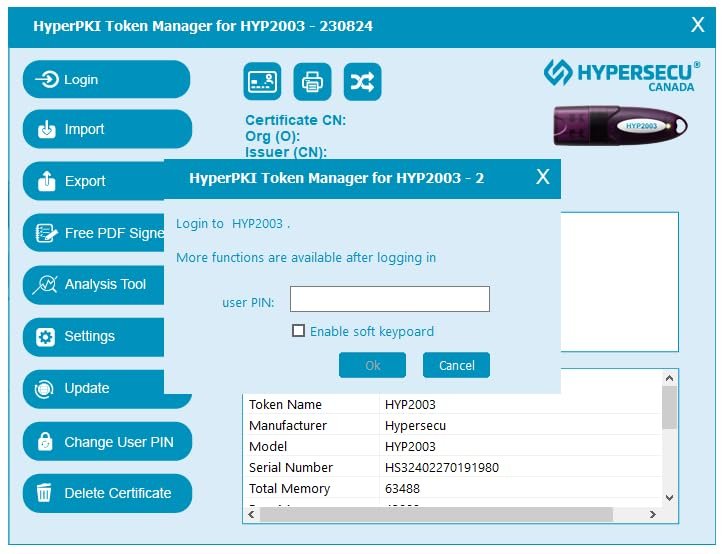Click into the user PIN field
Image resolution: width=724 pixels, height=554 pixels.
point(389,299)
